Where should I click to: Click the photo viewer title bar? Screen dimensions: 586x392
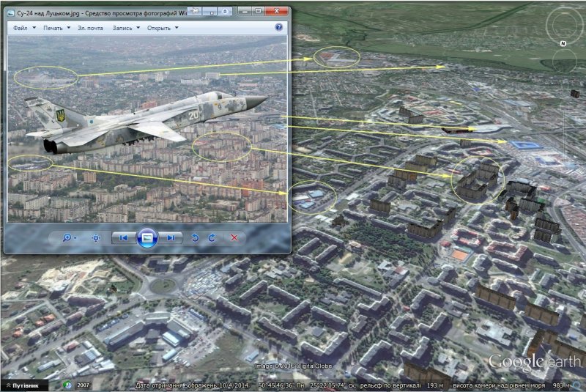click(x=95, y=12)
